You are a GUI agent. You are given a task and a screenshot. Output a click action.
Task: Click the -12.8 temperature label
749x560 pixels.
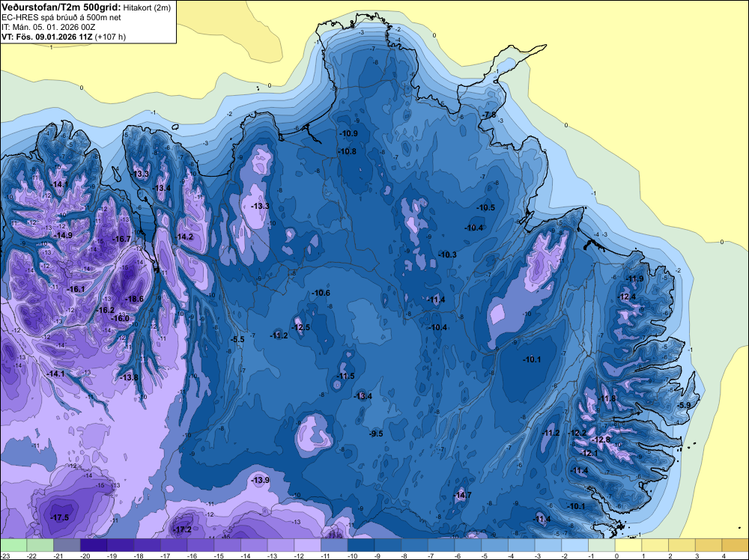(601, 439)
